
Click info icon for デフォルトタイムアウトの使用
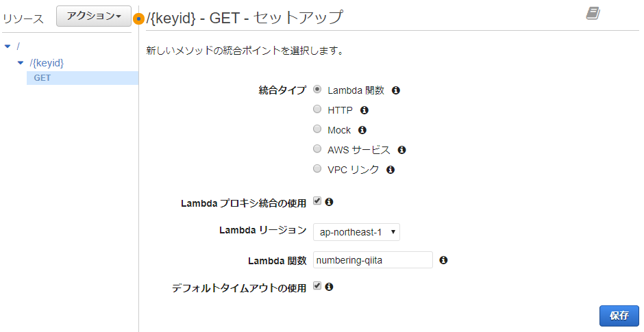329,286
